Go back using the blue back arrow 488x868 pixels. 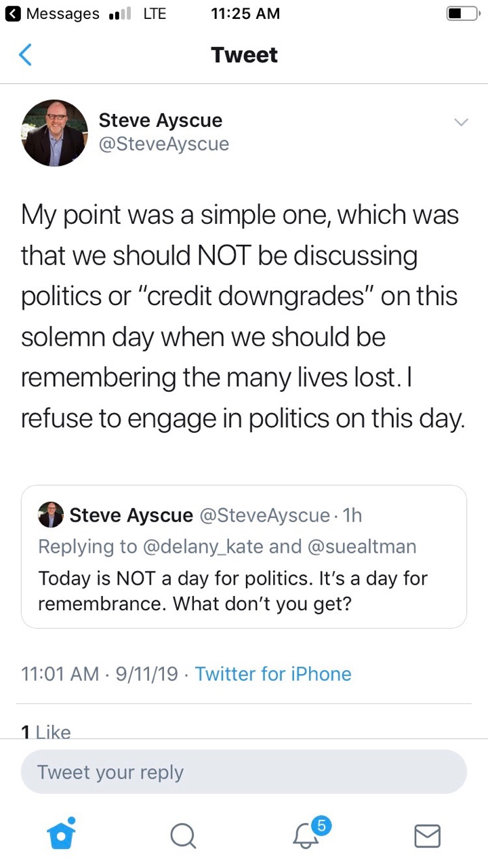pyautogui.click(x=25, y=55)
